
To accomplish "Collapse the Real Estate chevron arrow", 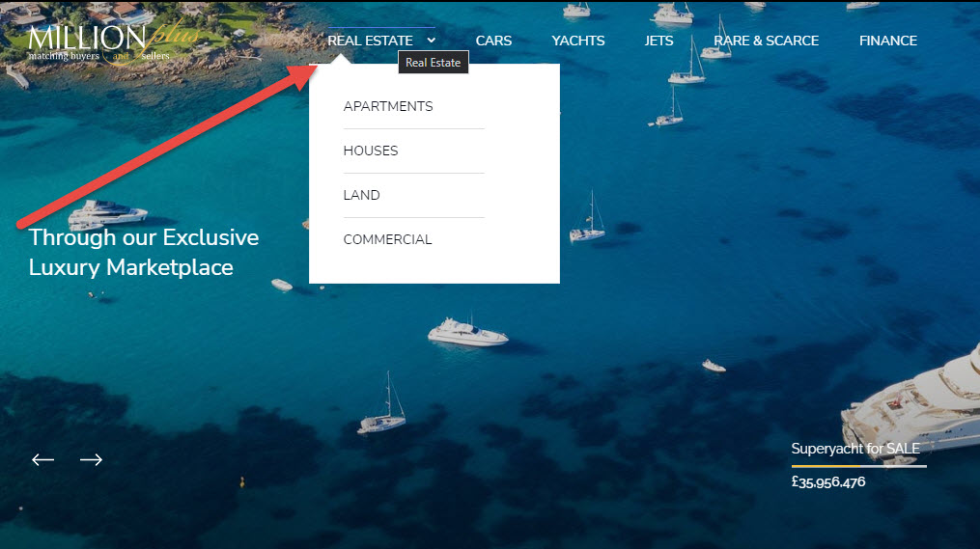I will (x=432, y=41).
